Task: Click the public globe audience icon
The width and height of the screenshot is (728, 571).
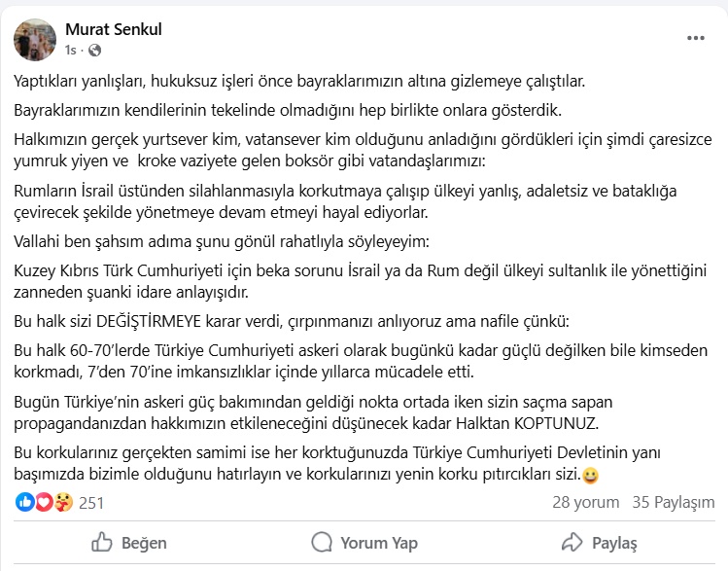Action: click(93, 50)
